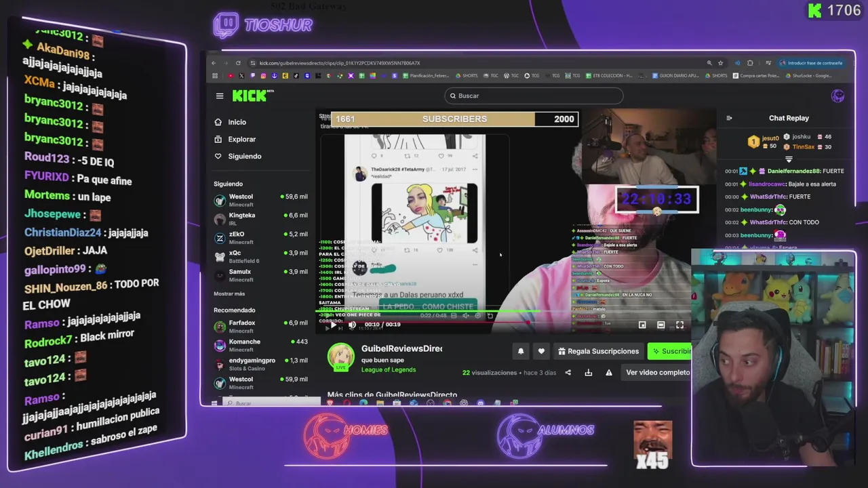The image size is (868, 488).
Task: Click the 22 visualizaciones text
Action: 488,373
